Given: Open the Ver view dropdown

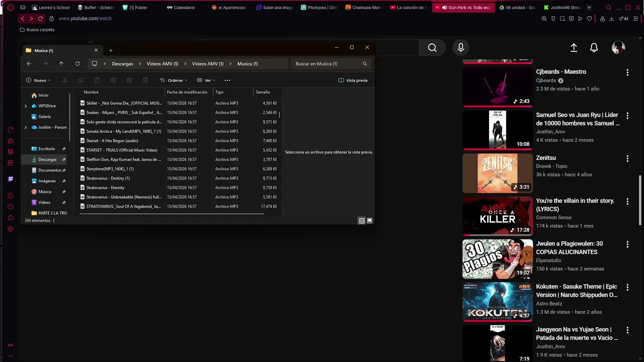Looking at the screenshot, I should coord(206,80).
